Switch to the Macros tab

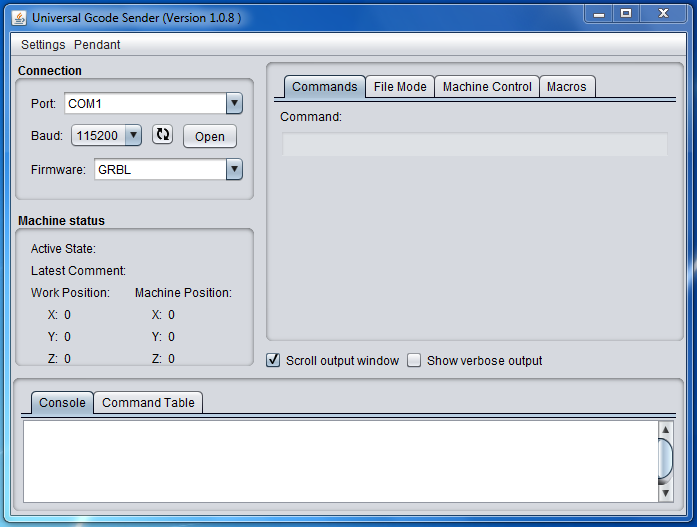tap(567, 87)
